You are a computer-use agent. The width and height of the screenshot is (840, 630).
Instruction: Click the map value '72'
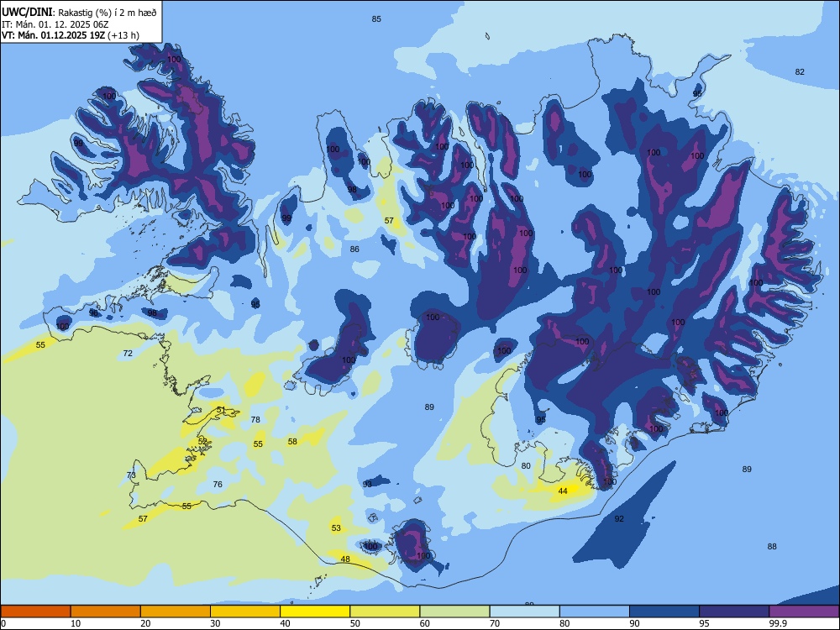pos(128,353)
